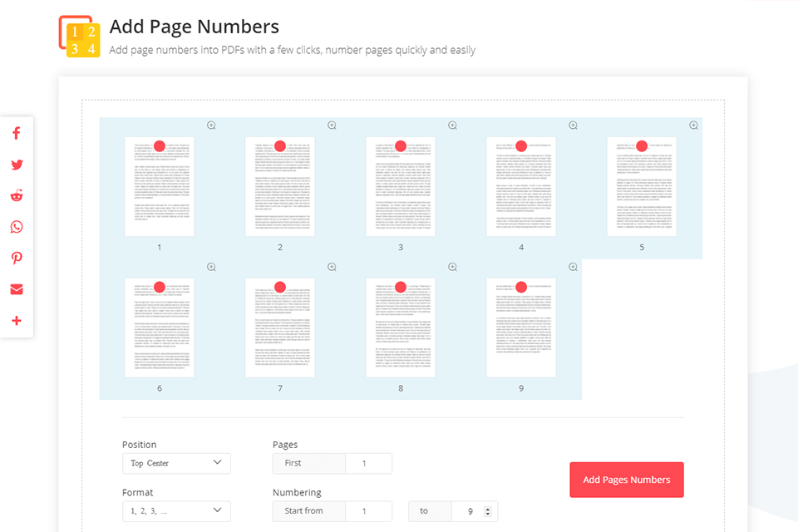The width and height of the screenshot is (798, 532).
Task: Share the page on Twitter
Action: 17,165
